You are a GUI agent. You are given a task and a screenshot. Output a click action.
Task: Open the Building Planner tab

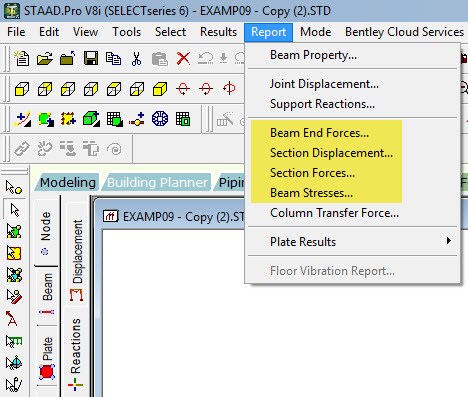pos(157,182)
